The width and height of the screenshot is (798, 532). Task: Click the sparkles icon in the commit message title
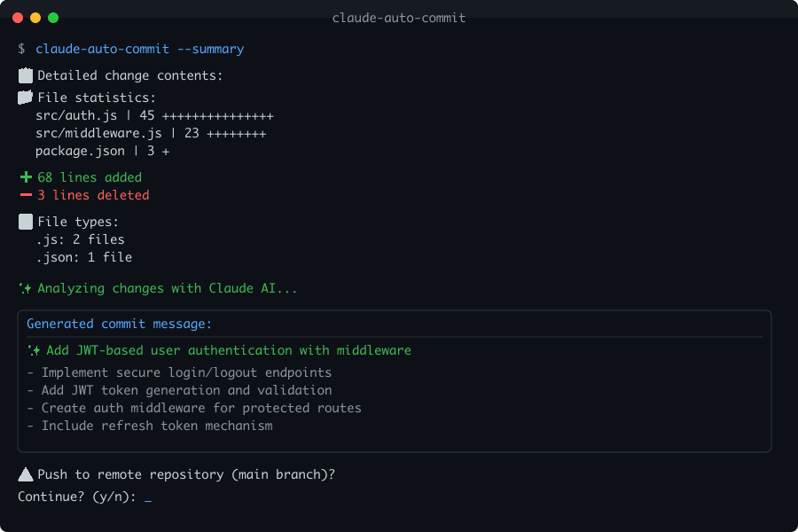(x=32, y=349)
